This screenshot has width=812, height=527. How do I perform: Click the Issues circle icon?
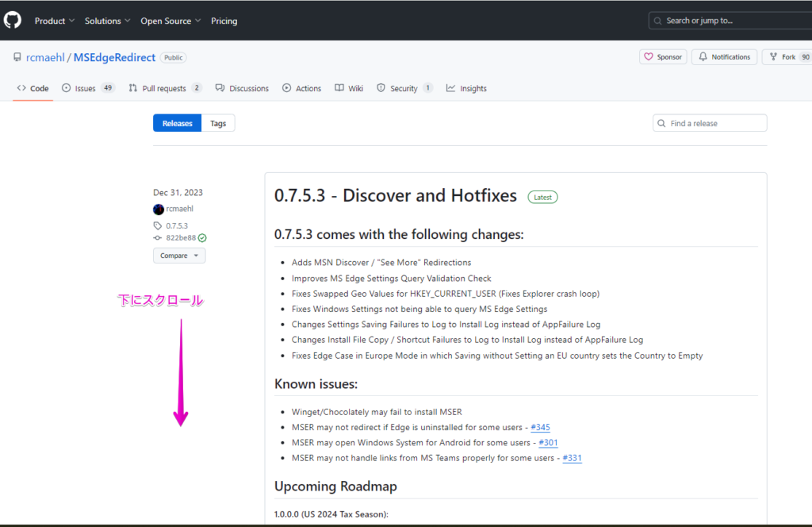67,88
